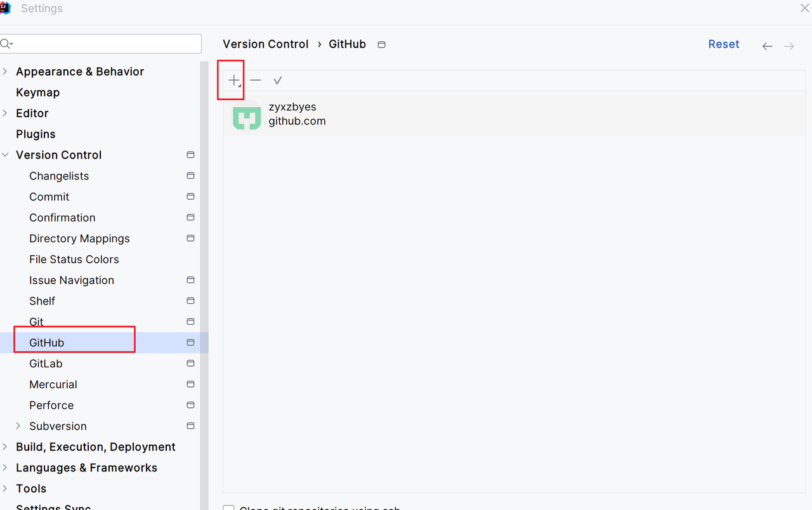Collapse the Version Control section
Screen dimensions: 812x510
click(5, 155)
